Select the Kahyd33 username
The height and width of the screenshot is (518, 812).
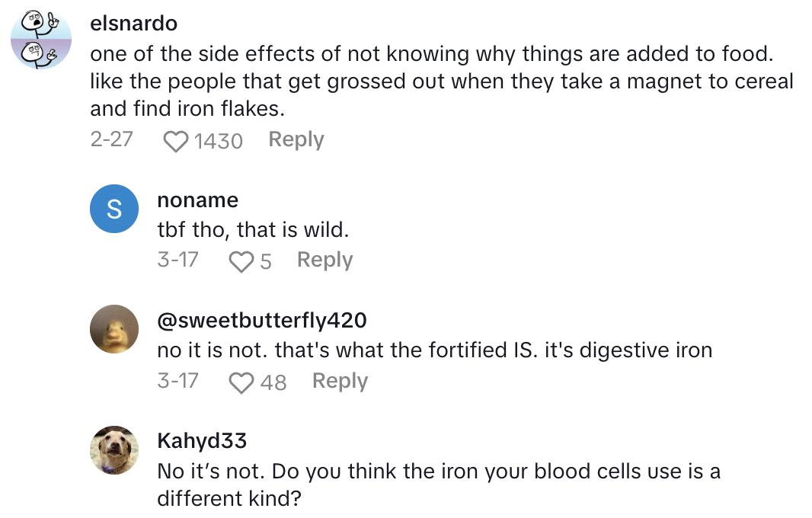(201, 441)
